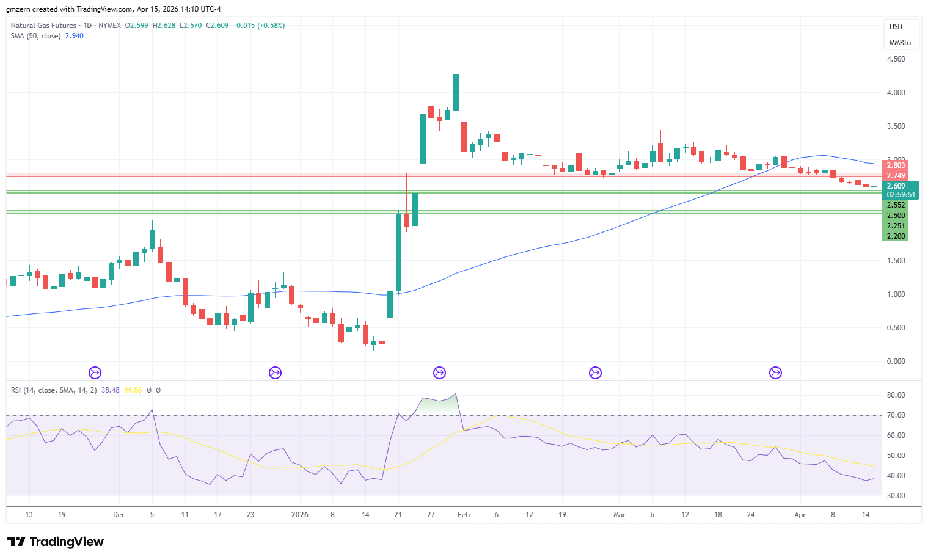Click the green 2.251 support price label
This screenshot has width=928, height=560.
pyautogui.click(x=896, y=226)
